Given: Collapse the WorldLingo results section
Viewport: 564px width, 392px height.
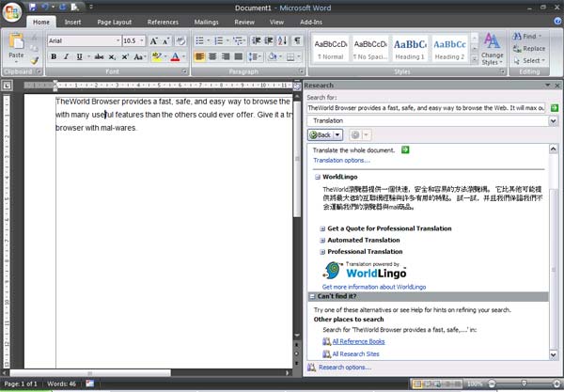Looking at the screenshot, I should (x=317, y=176).
